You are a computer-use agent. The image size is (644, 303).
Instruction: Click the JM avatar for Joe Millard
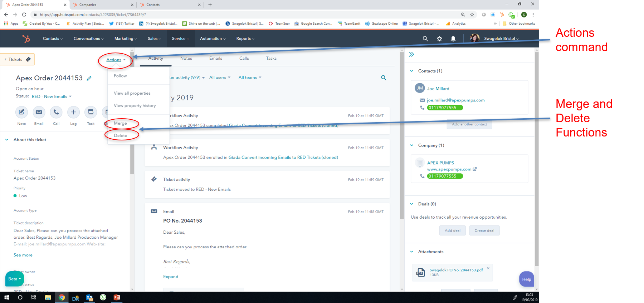point(420,88)
